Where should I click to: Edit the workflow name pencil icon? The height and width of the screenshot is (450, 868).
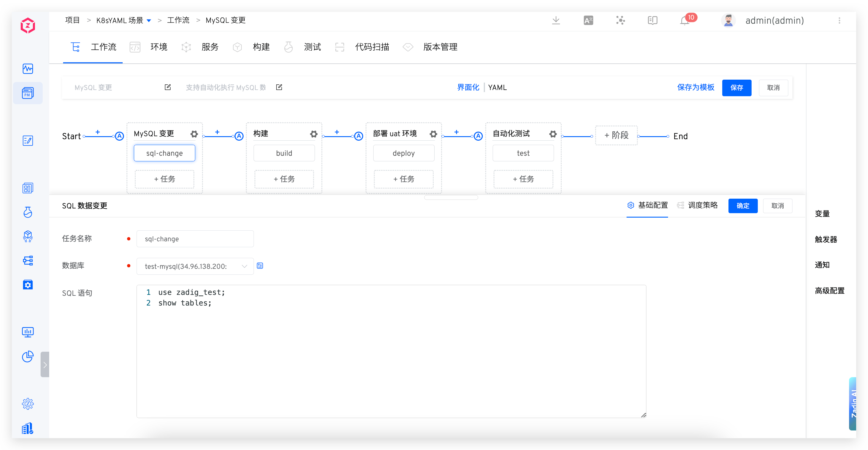(x=167, y=87)
